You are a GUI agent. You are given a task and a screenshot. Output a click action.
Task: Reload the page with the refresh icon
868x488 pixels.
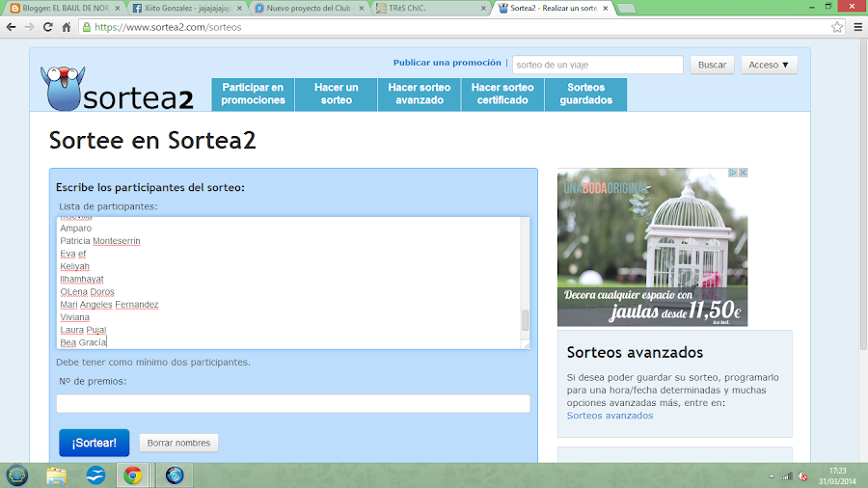tap(48, 27)
